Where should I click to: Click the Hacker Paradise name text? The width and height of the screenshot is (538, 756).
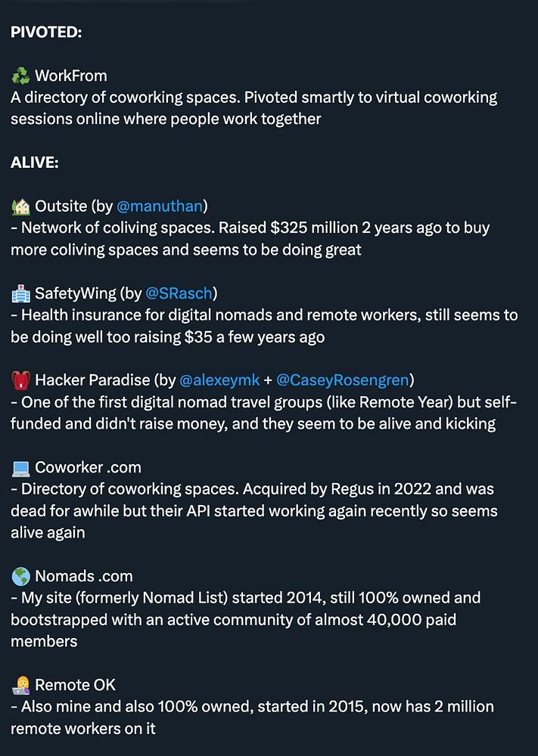(90, 380)
